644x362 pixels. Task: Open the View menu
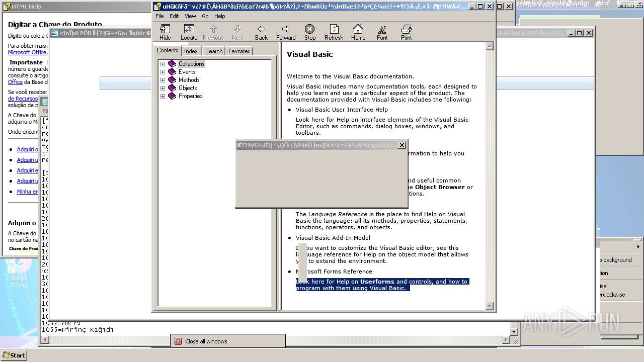pos(190,16)
